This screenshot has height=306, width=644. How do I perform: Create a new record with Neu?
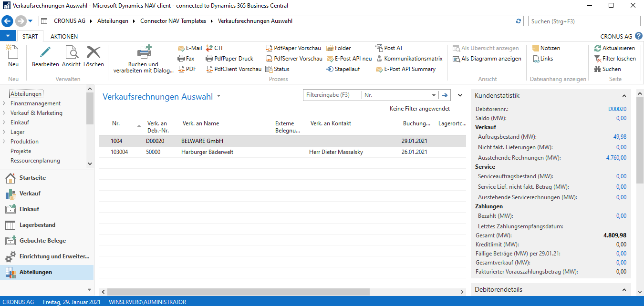(13, 56)
